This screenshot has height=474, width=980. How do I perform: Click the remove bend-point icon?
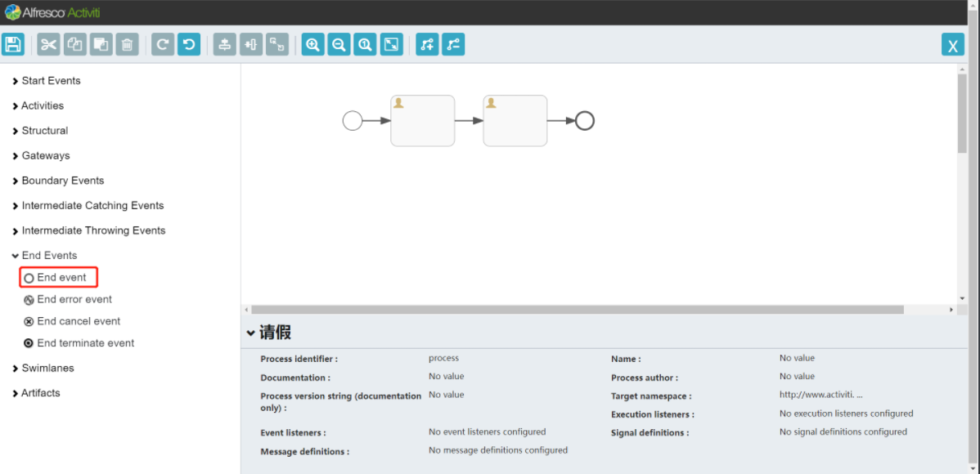[453, 44]
